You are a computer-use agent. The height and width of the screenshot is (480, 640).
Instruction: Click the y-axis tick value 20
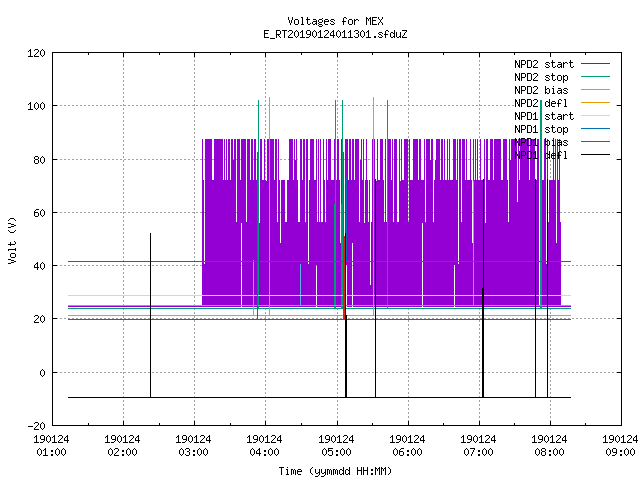pyautogui.click(x=39, y=319)
